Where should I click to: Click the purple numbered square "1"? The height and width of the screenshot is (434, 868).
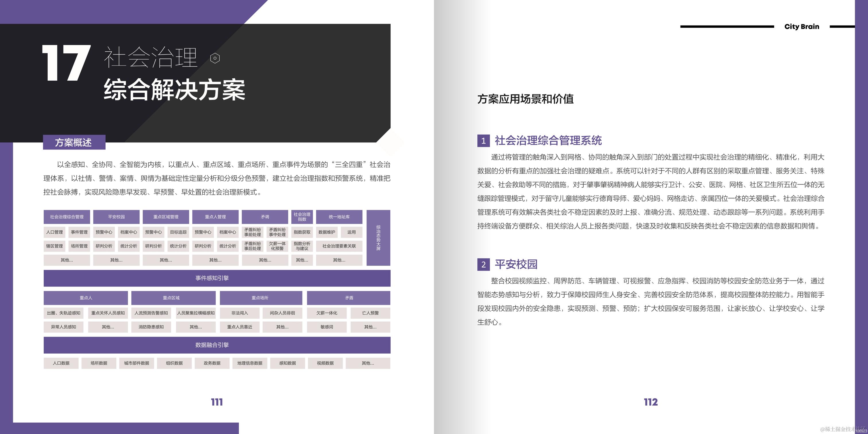coord(483,141)
